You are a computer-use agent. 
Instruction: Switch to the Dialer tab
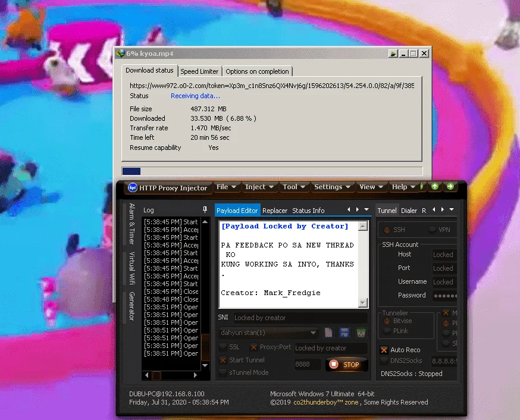click(x=409, y=211)
